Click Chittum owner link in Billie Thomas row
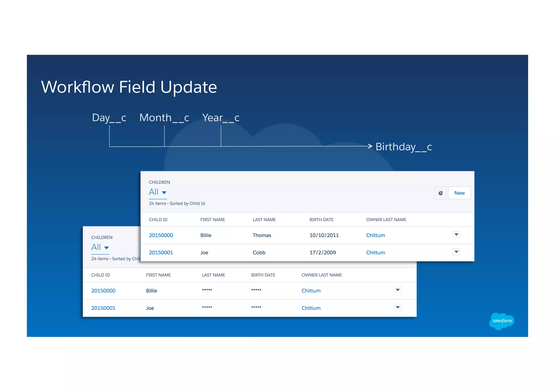Viewport: 555px width, 392px height. click(x=375, y=235)
